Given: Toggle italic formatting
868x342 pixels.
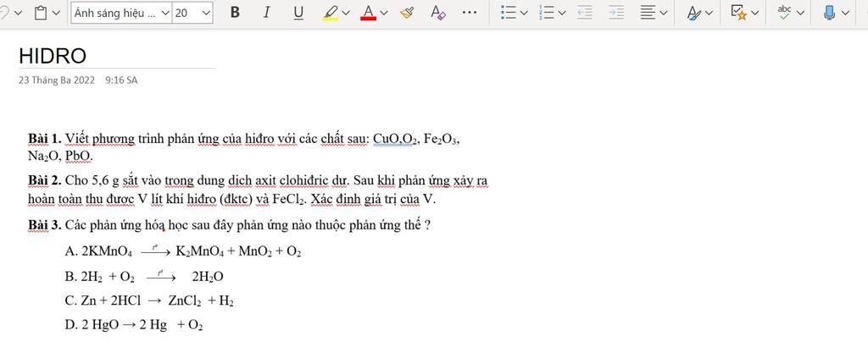Looking at the screenshot, I should [x=266, y=13].
